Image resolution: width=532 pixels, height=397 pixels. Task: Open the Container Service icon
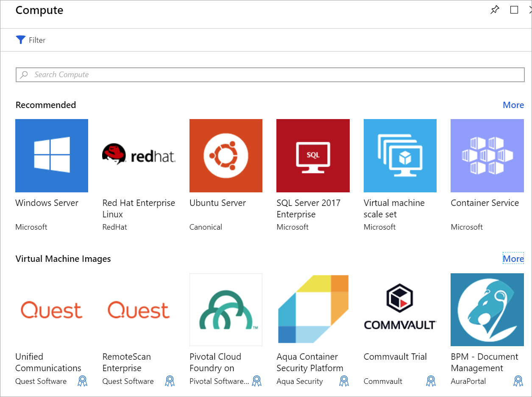tap(487, 155)
